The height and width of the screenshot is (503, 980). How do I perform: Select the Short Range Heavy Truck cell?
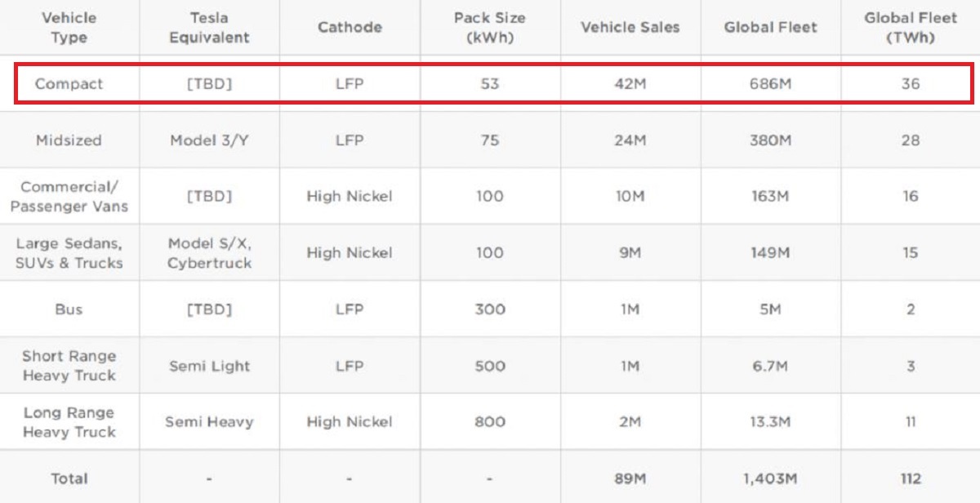pyautogui.click(x=69, y=366)
